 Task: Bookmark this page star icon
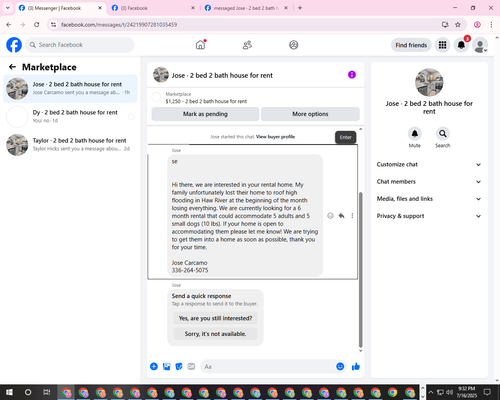coord(458,25)
